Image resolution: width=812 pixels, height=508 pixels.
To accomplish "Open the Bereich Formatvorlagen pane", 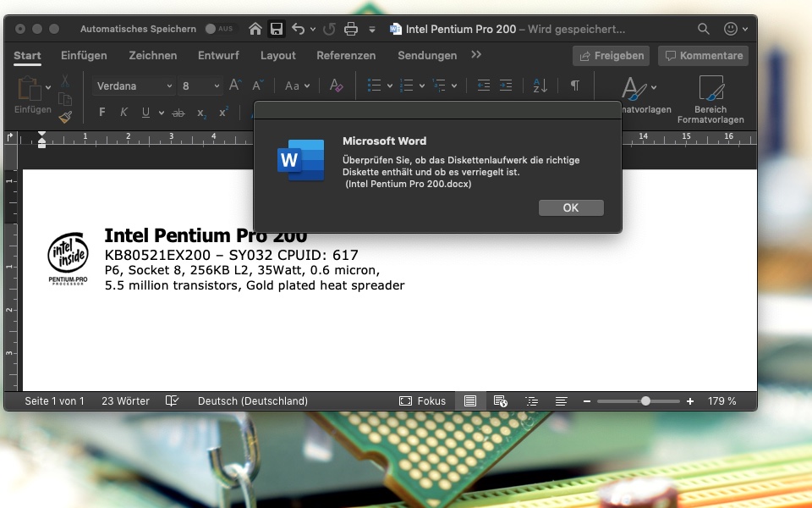I will 710,100.
